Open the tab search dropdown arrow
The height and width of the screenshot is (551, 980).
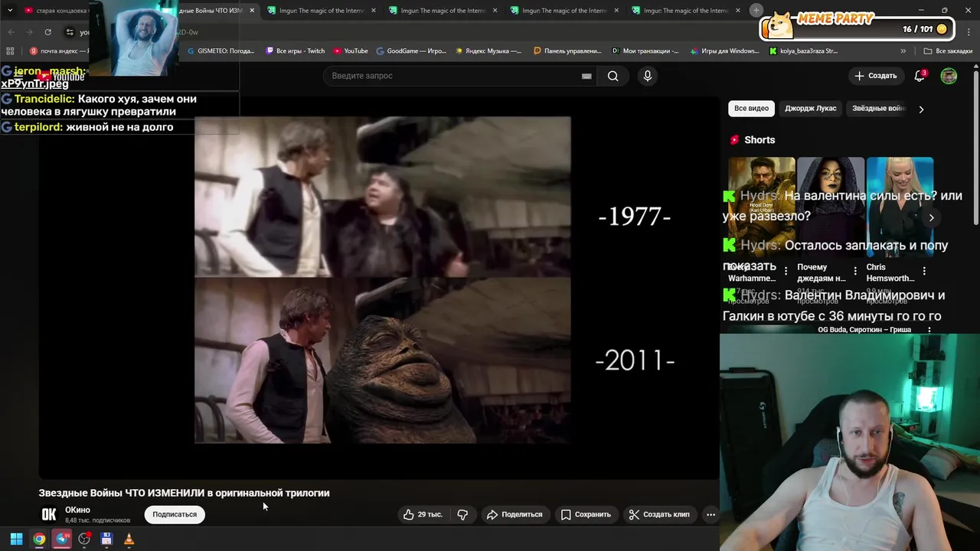(10, 11)
